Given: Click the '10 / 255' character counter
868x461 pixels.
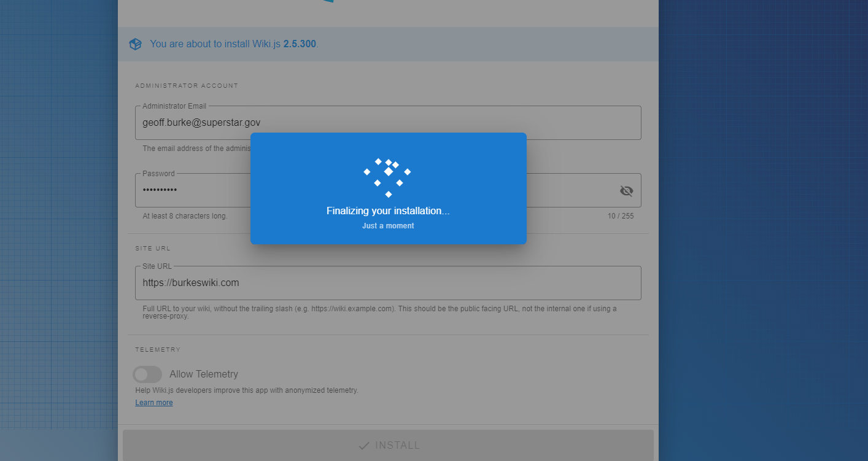Looking at the screenshot, I should coord(621,216).
